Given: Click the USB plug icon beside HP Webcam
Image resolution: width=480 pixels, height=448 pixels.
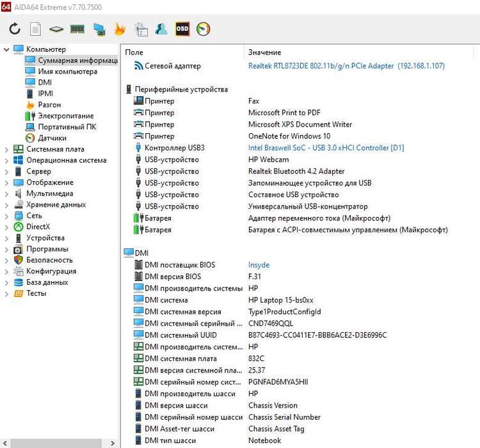Looking at the screenshot, I should tap(138, 159).
